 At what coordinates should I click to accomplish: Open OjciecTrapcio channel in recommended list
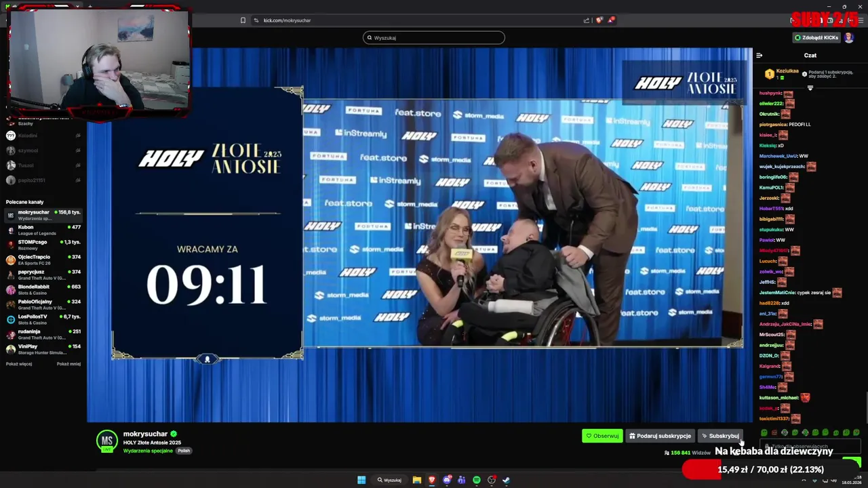pyautogui.click(x=43, y=260)
